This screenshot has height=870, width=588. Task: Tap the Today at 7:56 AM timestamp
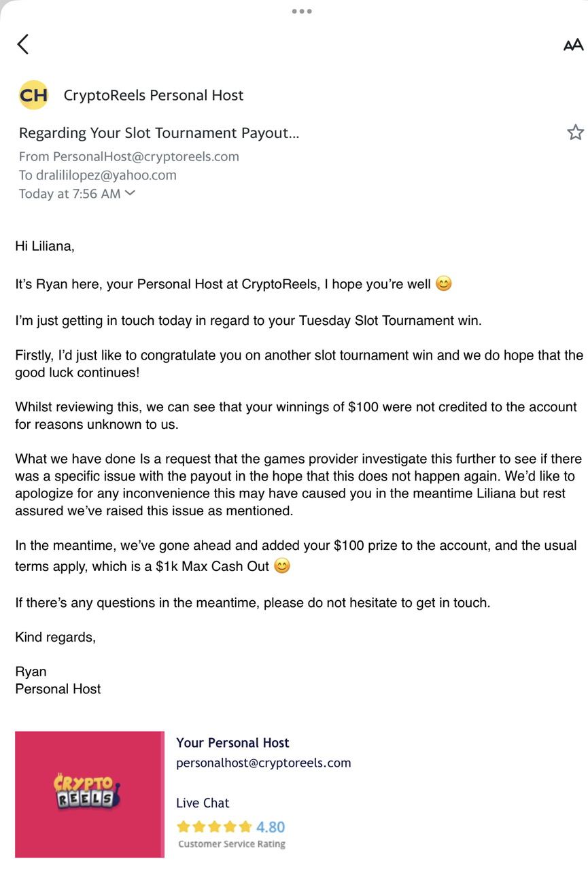(x=69, y=194)
